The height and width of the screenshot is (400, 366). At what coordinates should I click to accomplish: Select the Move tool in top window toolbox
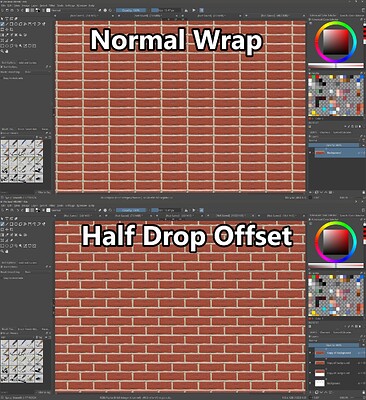click(x=7, y=29)
